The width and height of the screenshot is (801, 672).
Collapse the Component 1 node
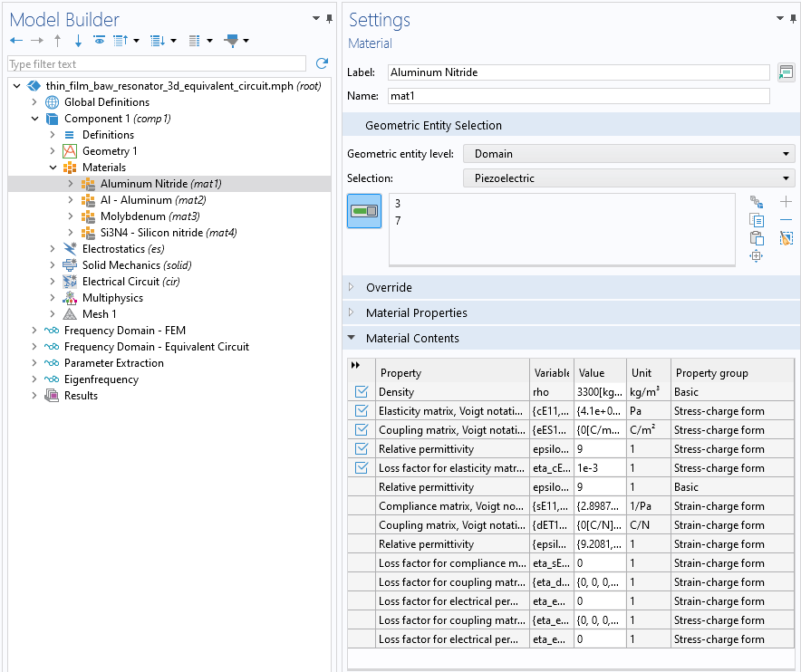coord(34,119)
